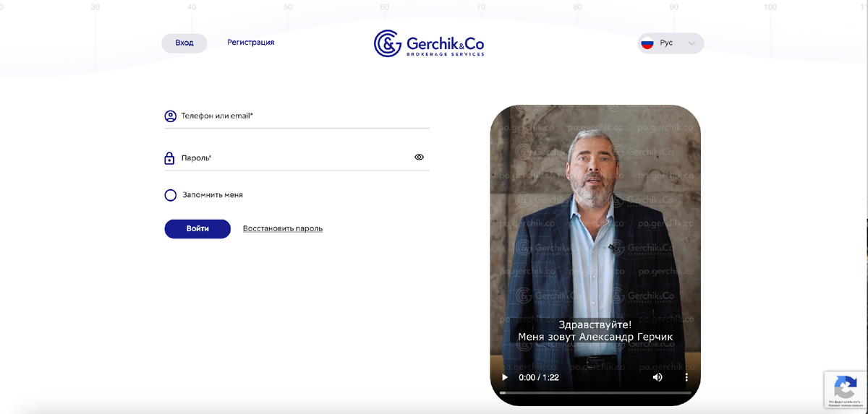Image resolution: width=868 pixels, height=414 pixels.
Task: Enable the "Запомнить меня" checkbox
Action: coord(170,195)
